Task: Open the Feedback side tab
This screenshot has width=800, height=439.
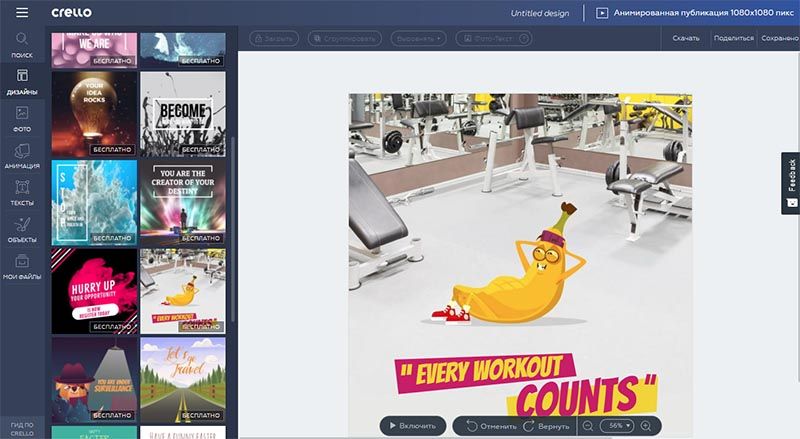Action: tap(791, 183)
